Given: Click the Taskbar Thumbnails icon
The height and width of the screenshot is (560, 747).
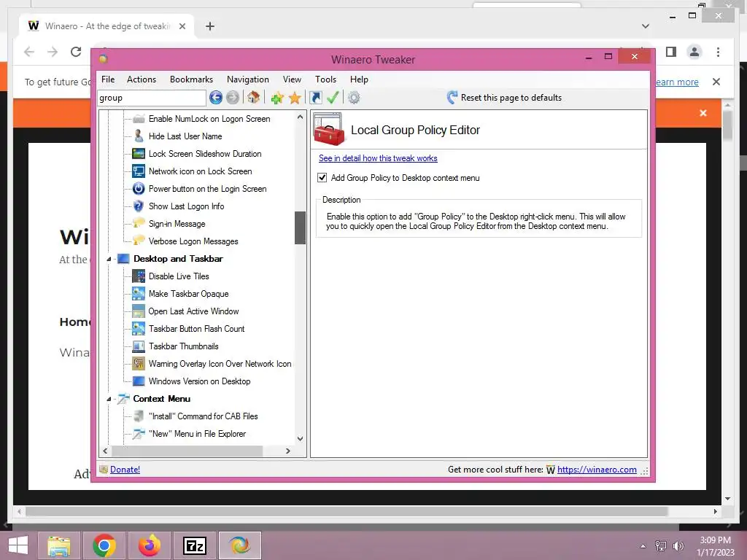Looking at the screenshot, I should (x=139, y=346).
